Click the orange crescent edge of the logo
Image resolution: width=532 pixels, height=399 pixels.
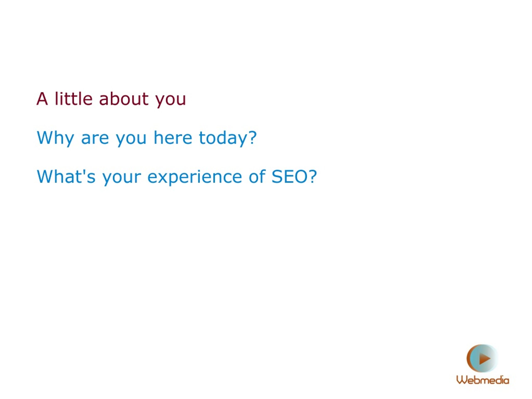point(470,358)
